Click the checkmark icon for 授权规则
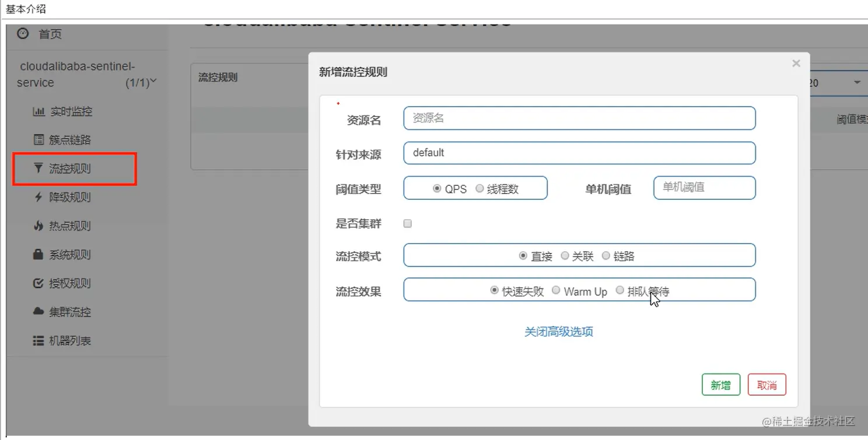 click(38, 283)
